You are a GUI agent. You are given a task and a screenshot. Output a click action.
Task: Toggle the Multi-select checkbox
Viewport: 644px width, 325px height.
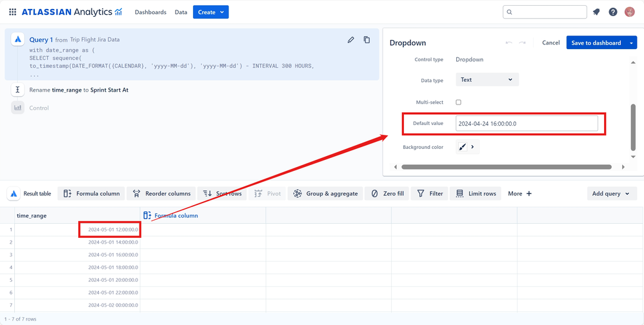(x=459, y=102)
